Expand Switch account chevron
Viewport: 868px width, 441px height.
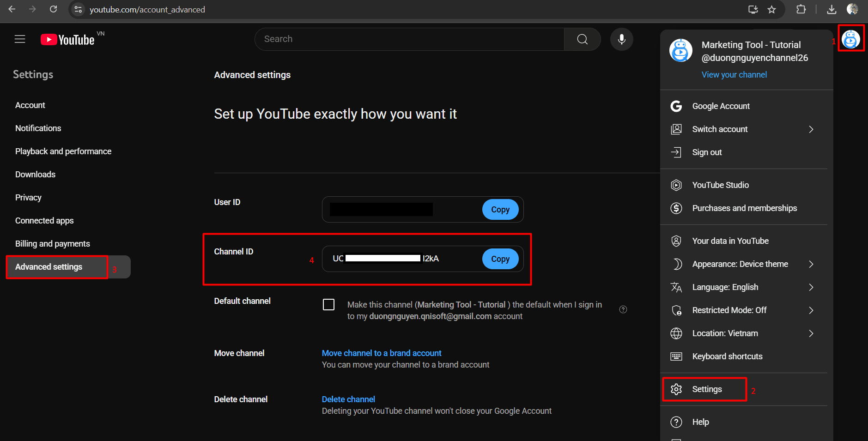tap(811, 129)
